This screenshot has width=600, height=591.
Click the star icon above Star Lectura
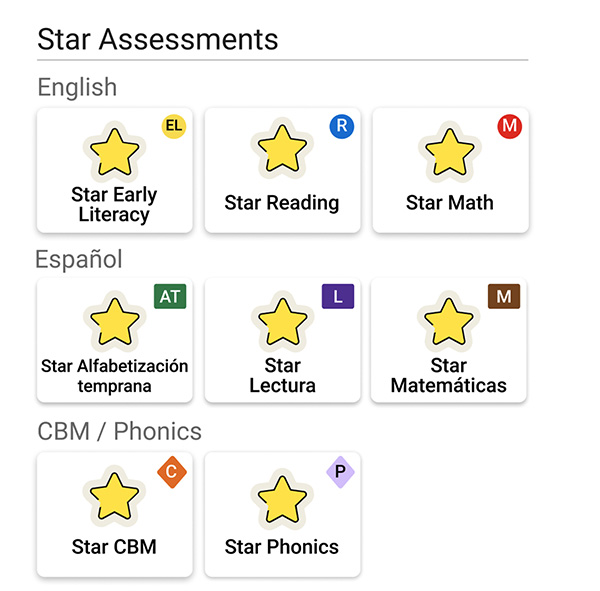point(282,321)
